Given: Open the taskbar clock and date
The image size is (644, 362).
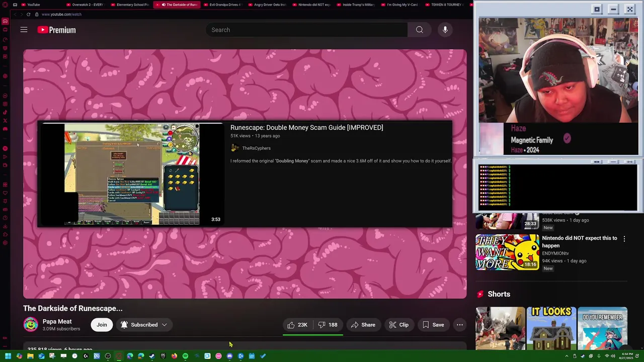Looking at the screenshot, I should pos(626,356).
